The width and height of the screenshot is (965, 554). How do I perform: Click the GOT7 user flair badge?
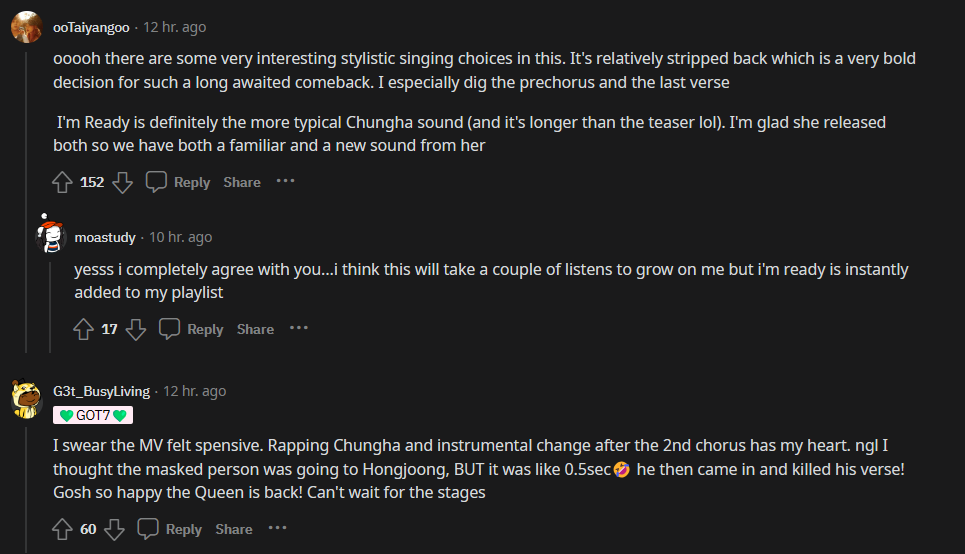[x=93, y=415]
